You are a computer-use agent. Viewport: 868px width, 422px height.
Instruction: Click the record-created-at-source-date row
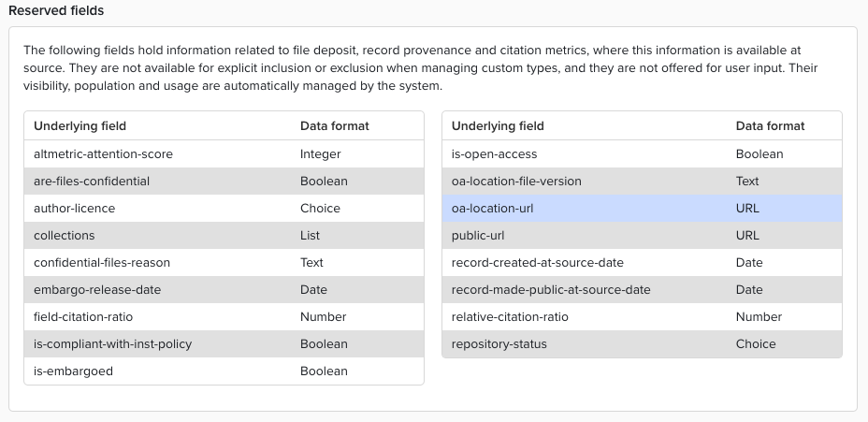point(537,263)
